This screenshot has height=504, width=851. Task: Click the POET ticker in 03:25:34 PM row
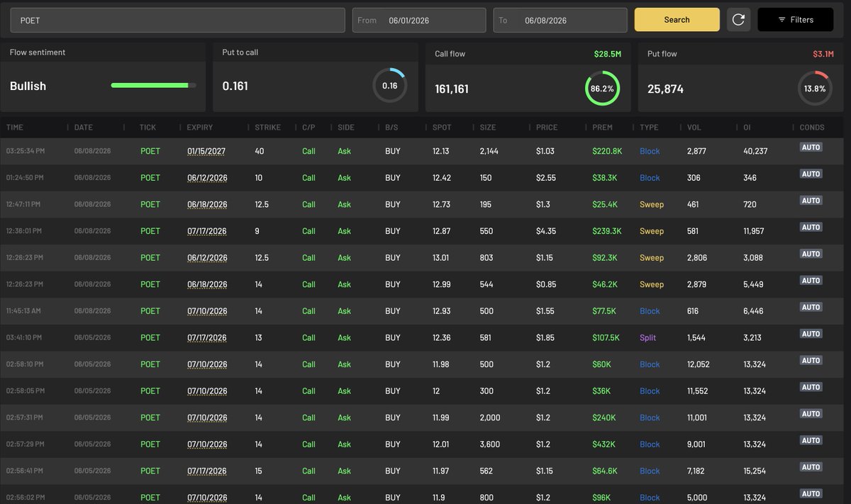coord(150,151)
